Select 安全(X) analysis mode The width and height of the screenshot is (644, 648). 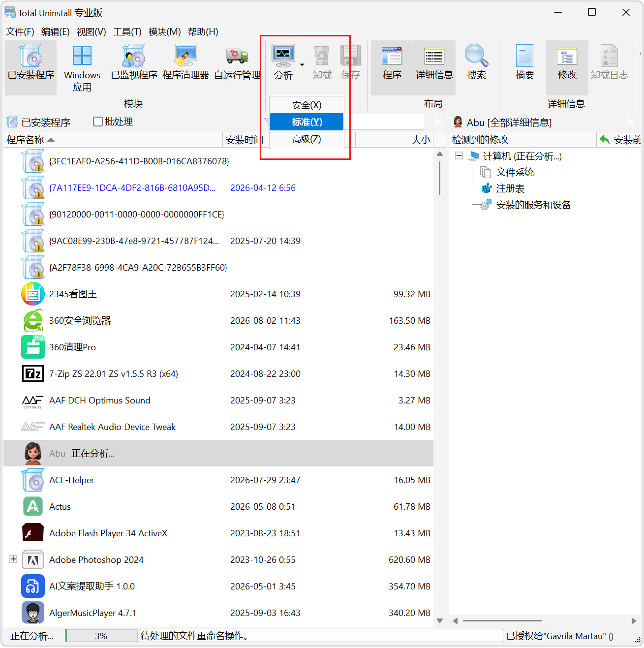(307, 105)
